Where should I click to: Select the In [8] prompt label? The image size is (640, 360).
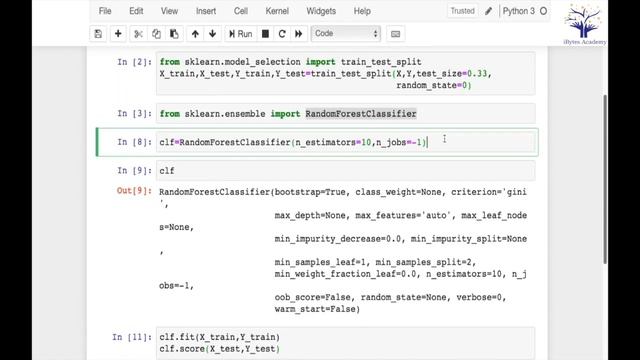pos(134,142)
